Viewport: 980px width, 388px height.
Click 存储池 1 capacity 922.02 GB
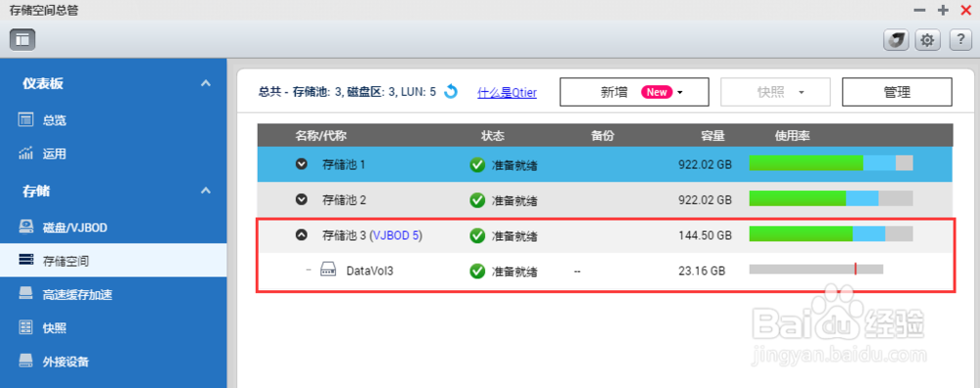(705, 166)
